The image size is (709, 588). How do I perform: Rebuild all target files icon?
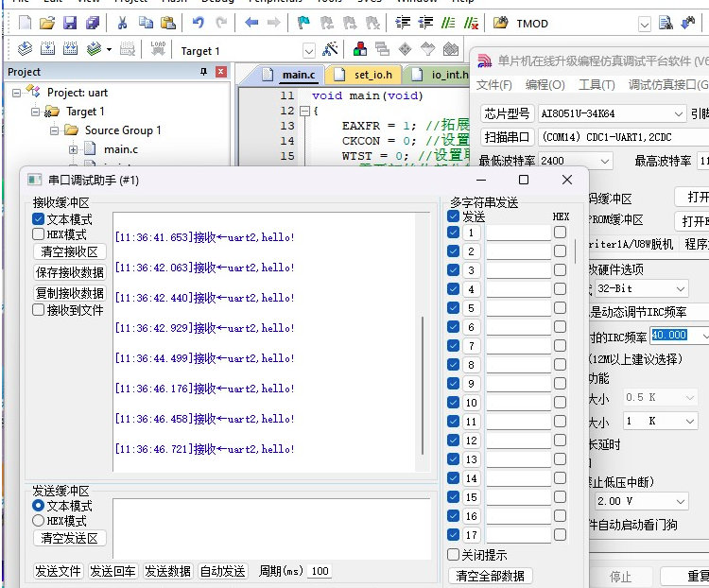pos(70,48)
